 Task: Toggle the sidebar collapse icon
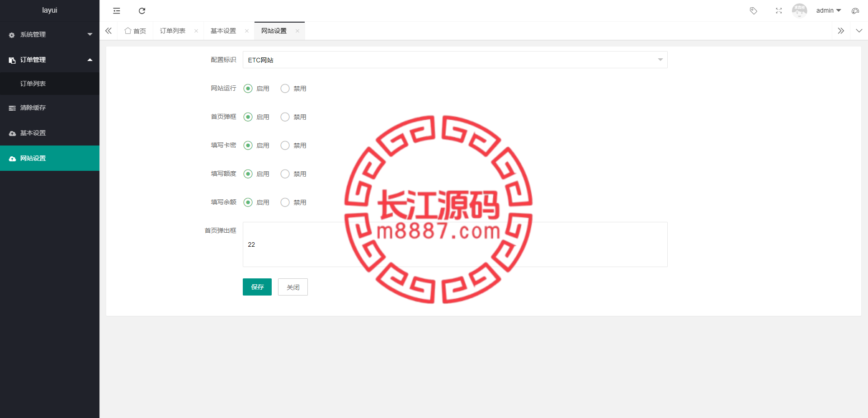[x=117, y=11]
